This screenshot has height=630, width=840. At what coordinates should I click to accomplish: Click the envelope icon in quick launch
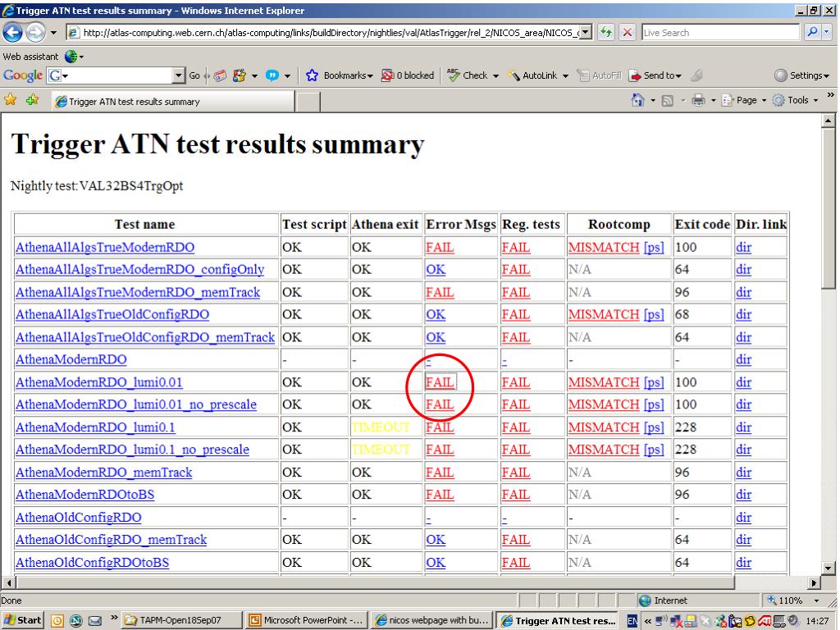tap(95, 621)
